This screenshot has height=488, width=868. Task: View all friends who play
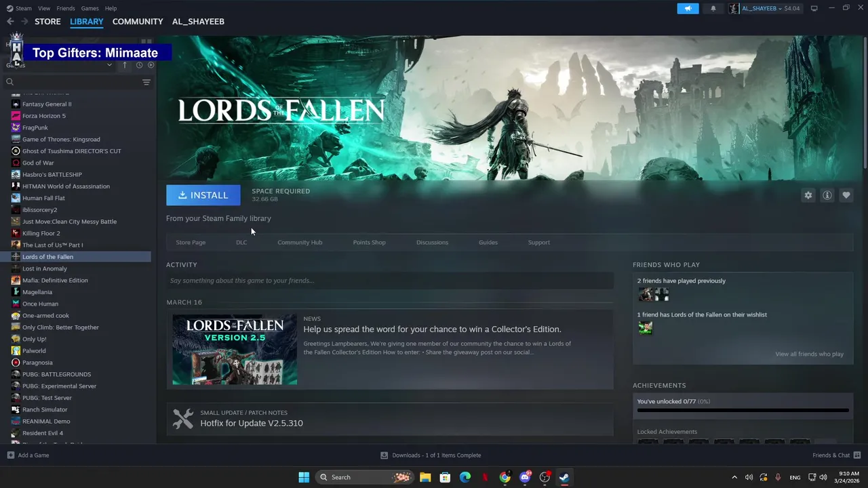coord(809,354)
